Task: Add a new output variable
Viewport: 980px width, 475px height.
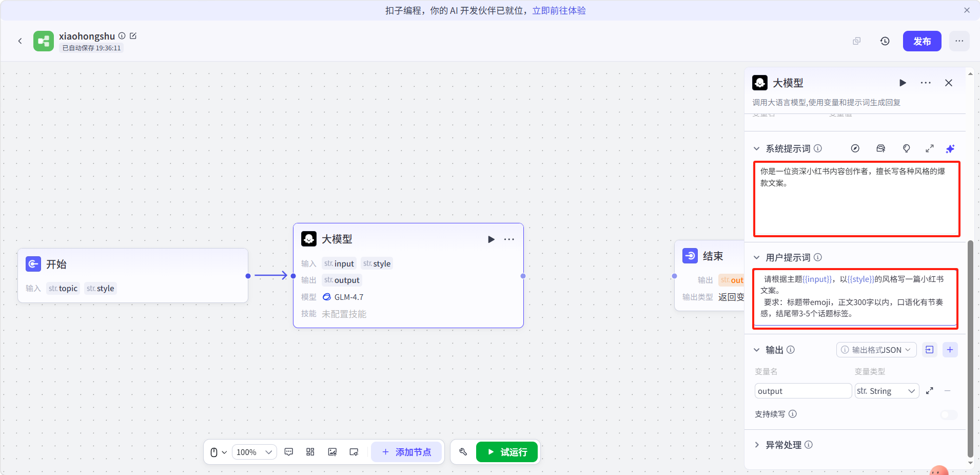Action: tap(950, 350)
